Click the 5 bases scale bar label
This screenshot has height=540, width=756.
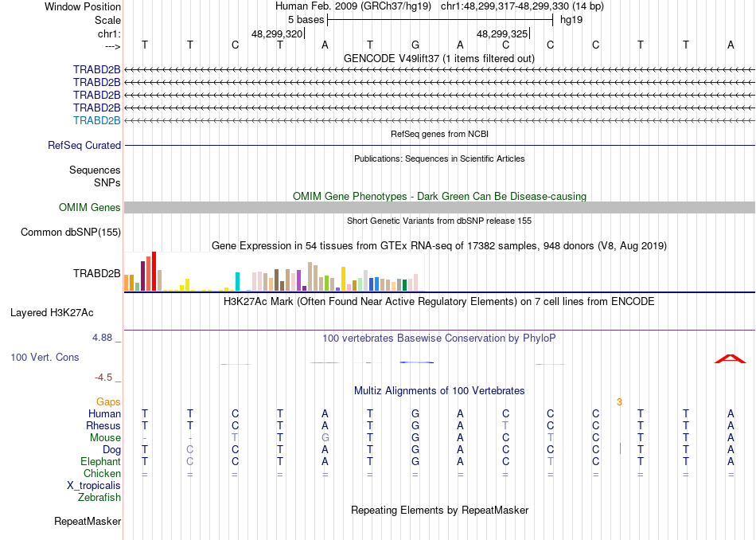(x=306, y=20)
